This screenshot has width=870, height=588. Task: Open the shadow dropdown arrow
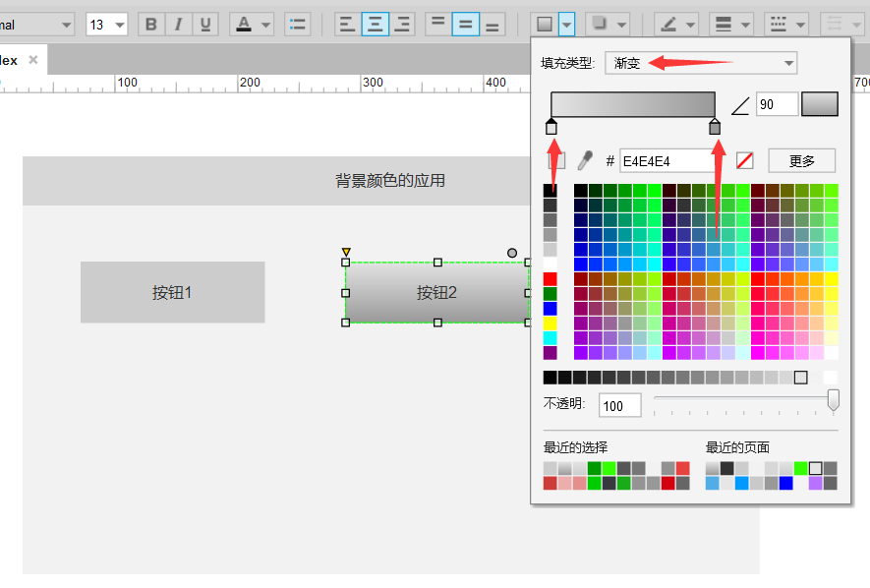[x=621, y=25]
